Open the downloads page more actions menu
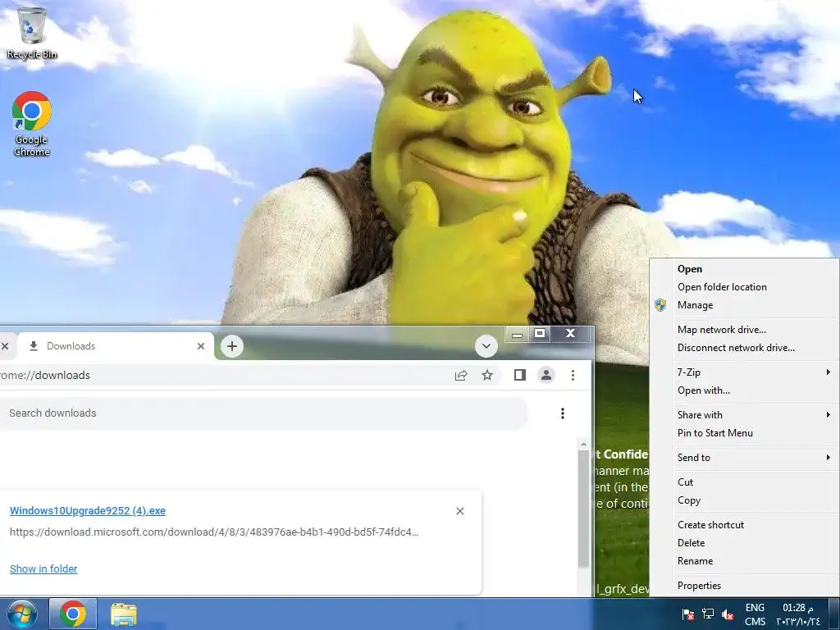840x630 pixels. pos(563,413)
